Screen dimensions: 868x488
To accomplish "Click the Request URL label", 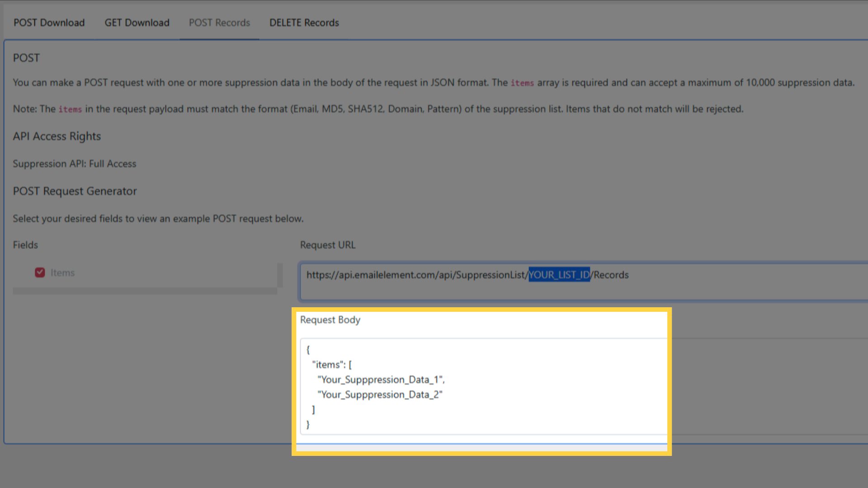I will pyautogui.click(x=328, y=245).
